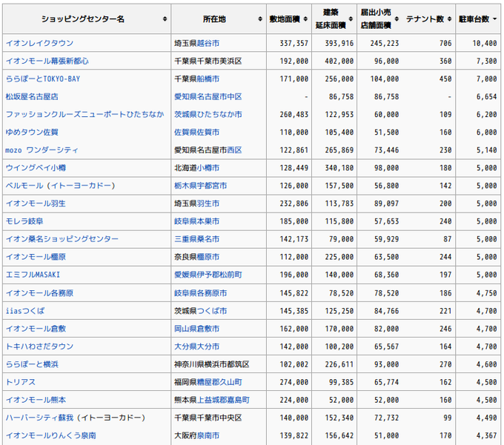Open エミフルMASAKI link
Screen dimensions: 504x445
[33, 275]
